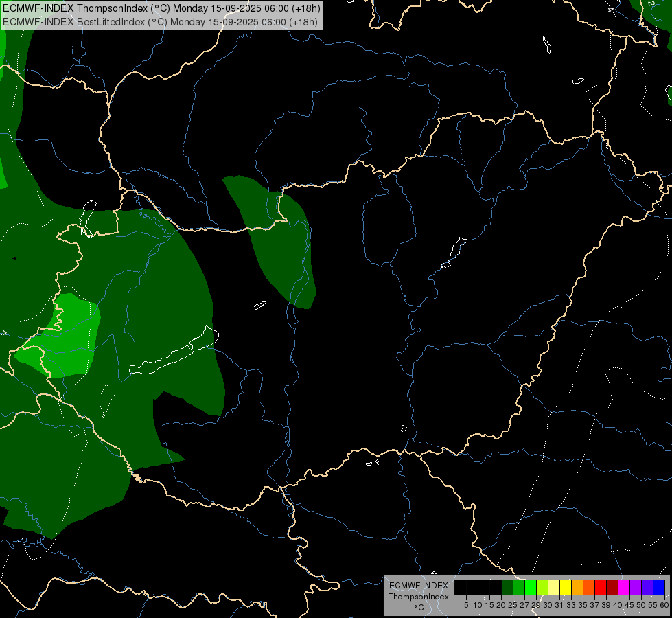This screenshot has height=618, width=672.
Task: Select the purple 45-50 legend swatch
Action: tap(636, 587)
